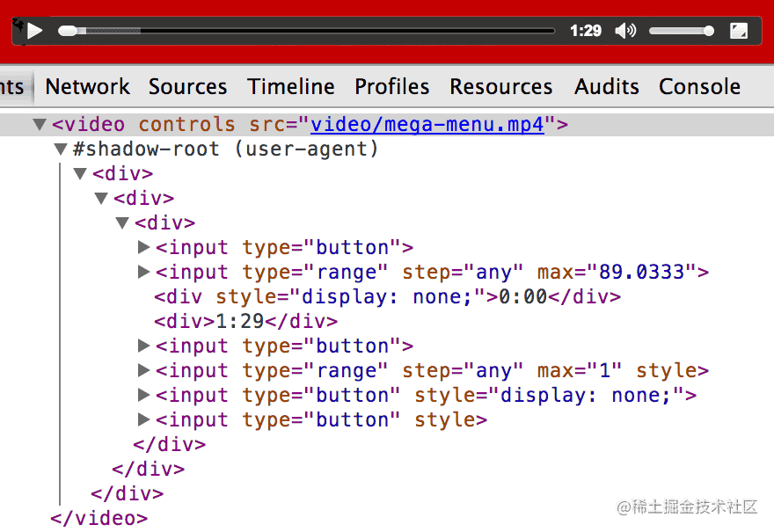The image size is (774, 532).
Task: Expand the last input type="button" style node
Action: tap(143, 419)
